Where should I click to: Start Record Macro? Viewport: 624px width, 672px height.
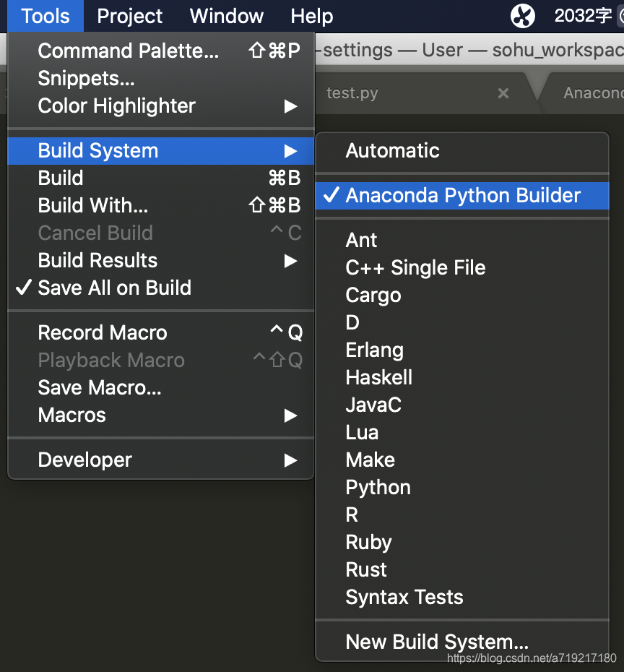click(102, 332)
